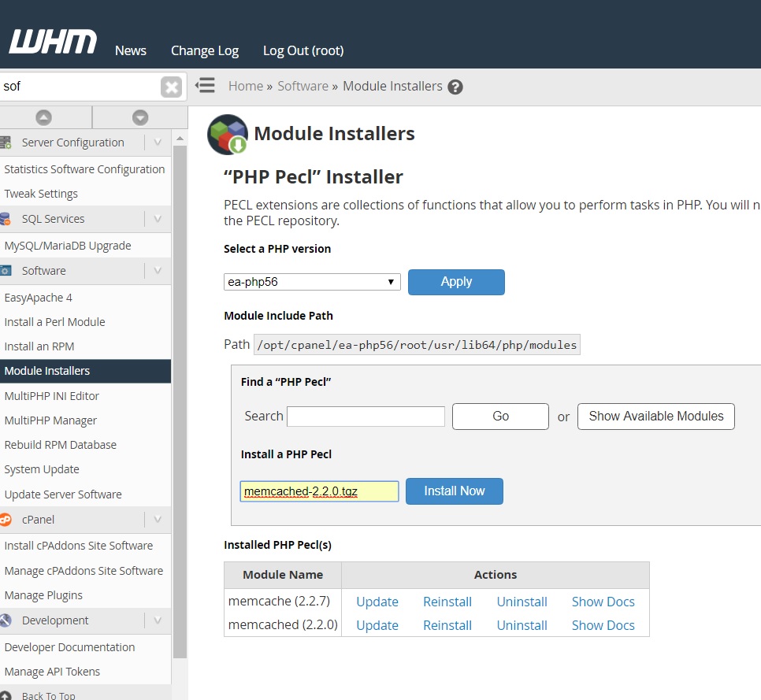Click Install Now button

coord(455,491)
